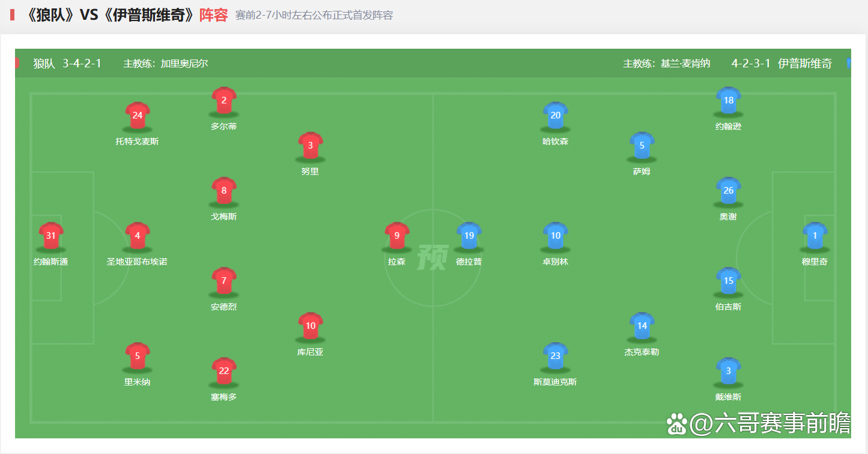This screenshot has height=454, width=868.
Task: Select blue jersey number 23 斯莫迪克斯
Action: [556, 356]
